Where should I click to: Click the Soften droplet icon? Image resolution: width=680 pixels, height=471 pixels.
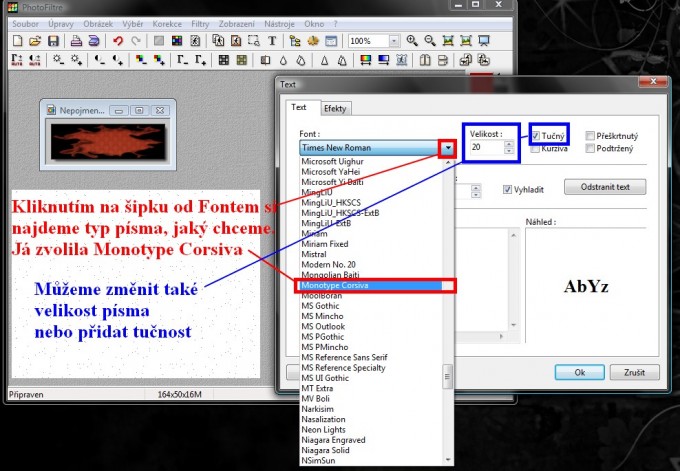283,60
